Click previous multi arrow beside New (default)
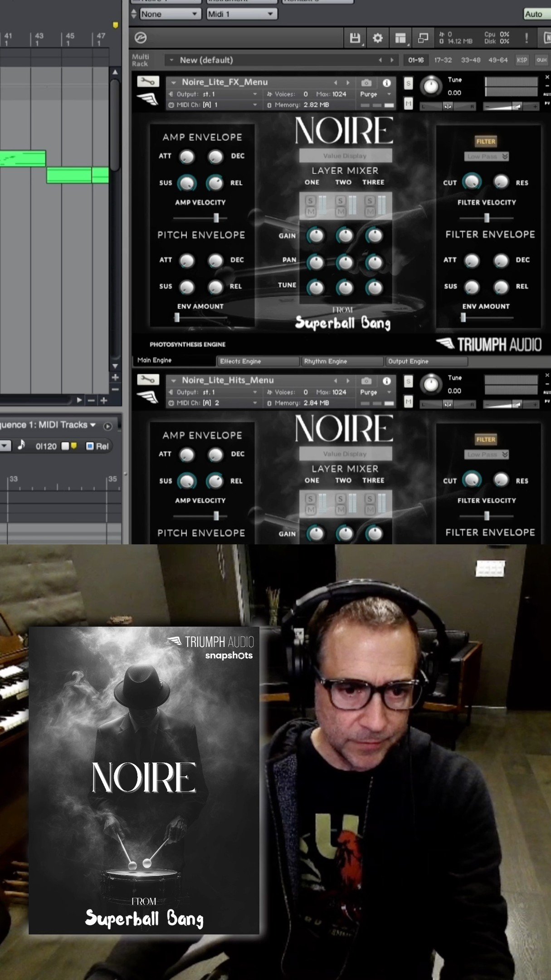Viewport: 551px width, 980px height. [x=380, y=60]
